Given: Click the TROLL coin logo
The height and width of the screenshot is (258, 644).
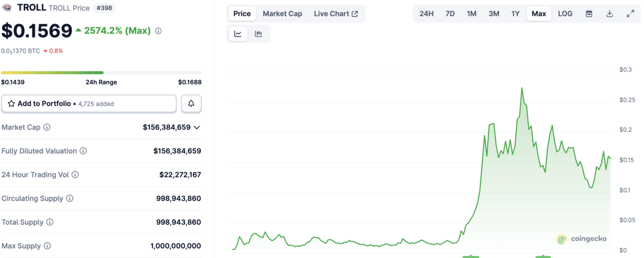Looking at the screenshot, I should pos(8,8).
